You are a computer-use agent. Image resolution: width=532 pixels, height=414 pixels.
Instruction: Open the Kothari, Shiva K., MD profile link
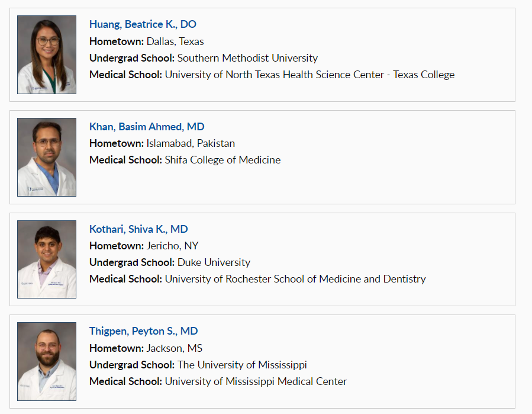(x=138, y=229)
